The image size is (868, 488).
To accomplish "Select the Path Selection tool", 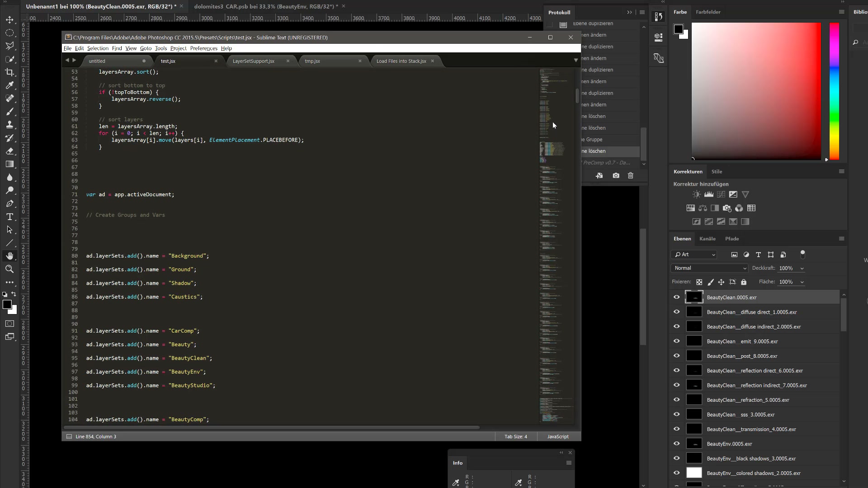I will tap(9, 230).
